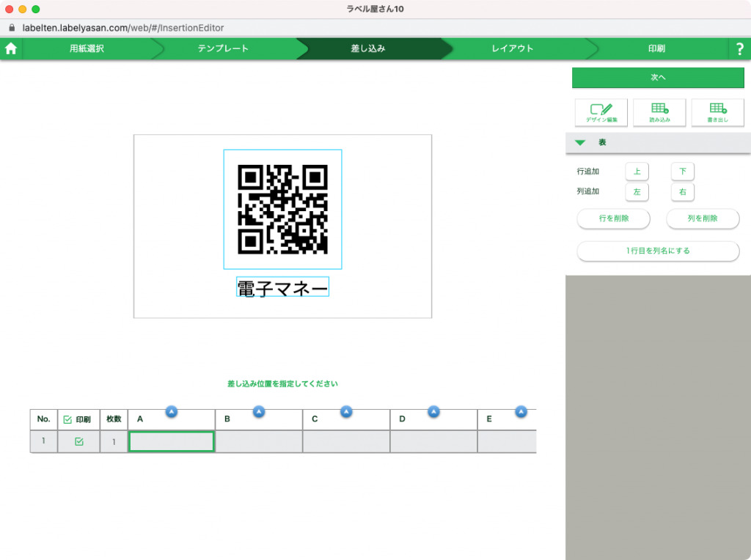Select the QR code on the label preview
751x560 pixels.
click(282, 209)
